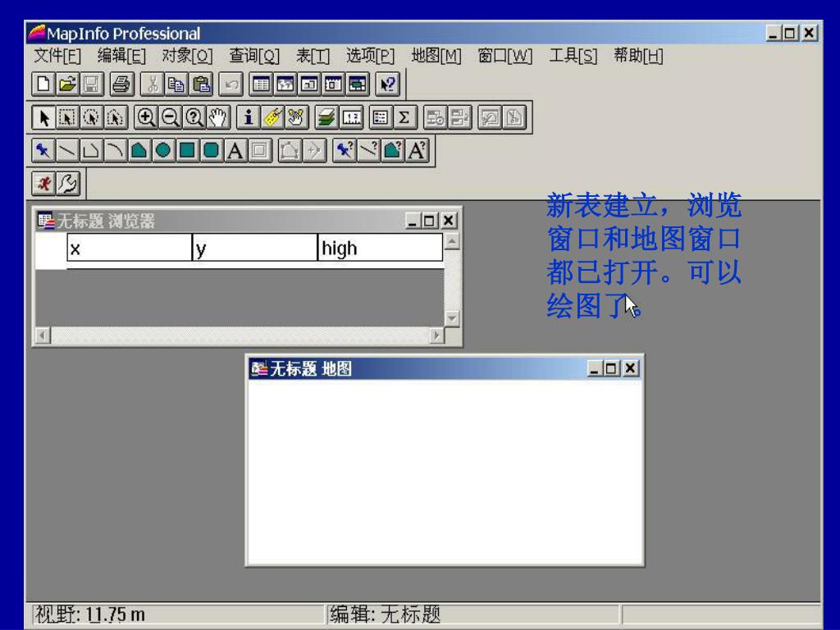The width and height of the screenshot is (840, 630).
Task: Open the Line Style icon
Action: 368,151
